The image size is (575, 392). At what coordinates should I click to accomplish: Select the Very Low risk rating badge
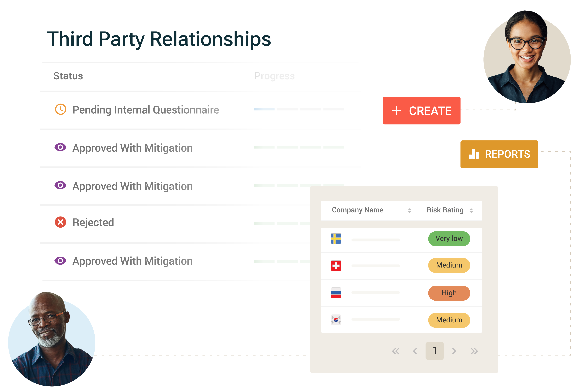pos(448,239)
